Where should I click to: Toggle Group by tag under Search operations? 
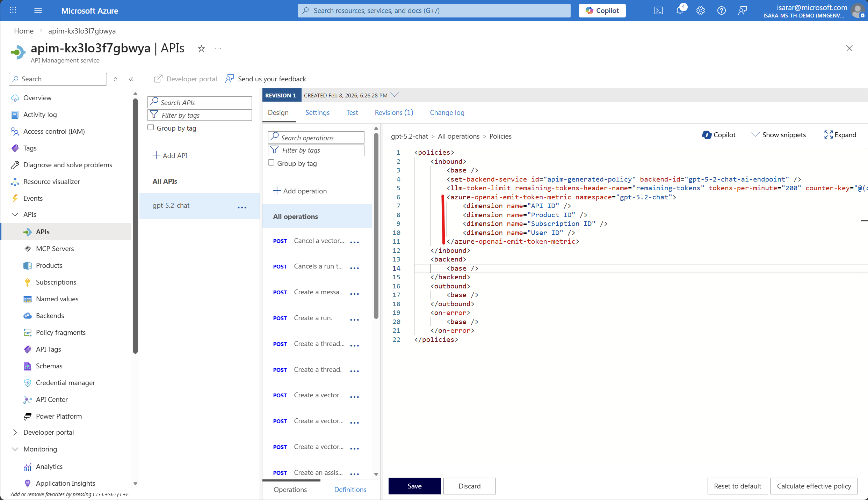click(x=271, y=163)
